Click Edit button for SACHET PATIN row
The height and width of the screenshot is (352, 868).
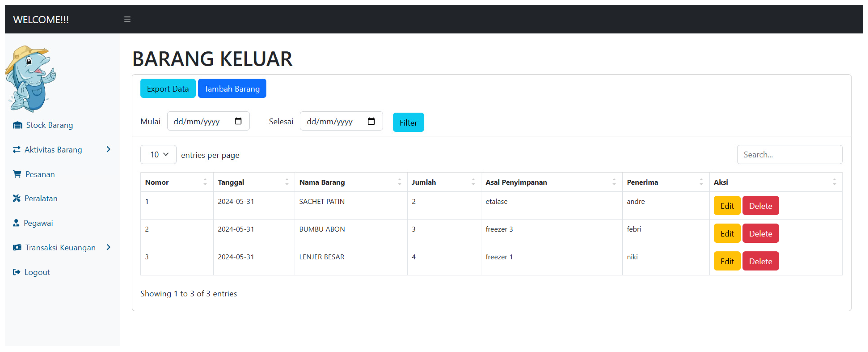tap(726, 206)
